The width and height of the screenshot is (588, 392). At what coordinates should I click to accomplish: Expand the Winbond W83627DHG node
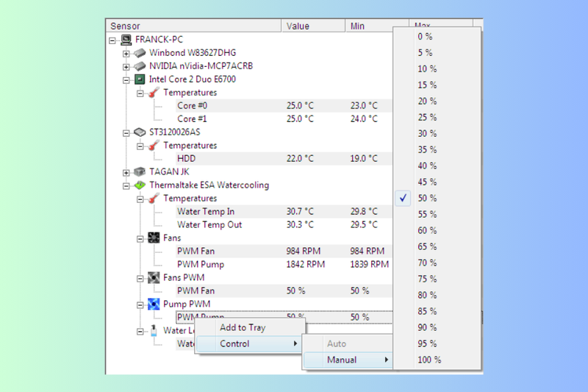click(126, 54)
